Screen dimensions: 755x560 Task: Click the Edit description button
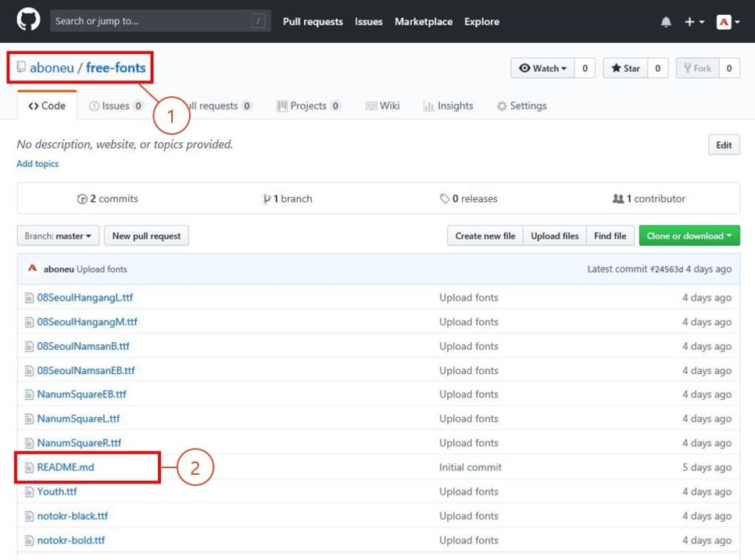coord(724,144)
